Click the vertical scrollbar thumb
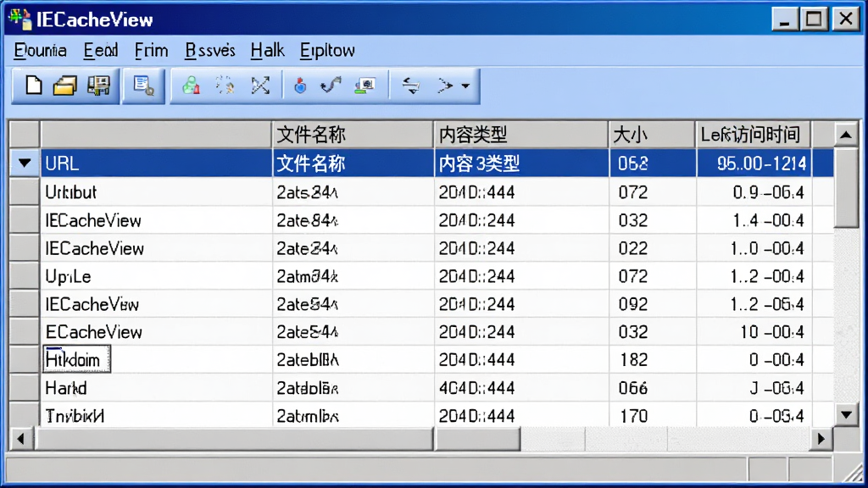This screenshot has height=488, width=868. point(846,188)
